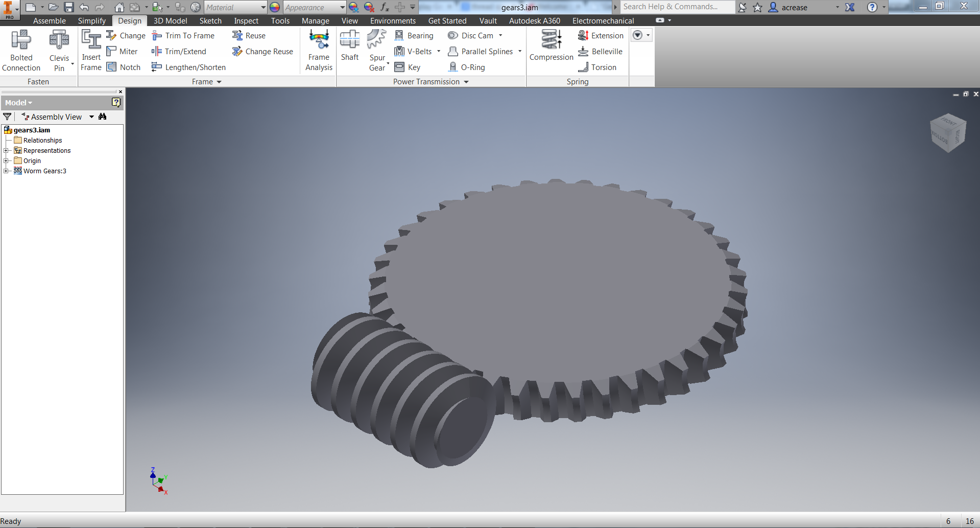This screenshot has width=980, height=528.
Task: Open the Compression spring generator
Action: pos(552,46)
